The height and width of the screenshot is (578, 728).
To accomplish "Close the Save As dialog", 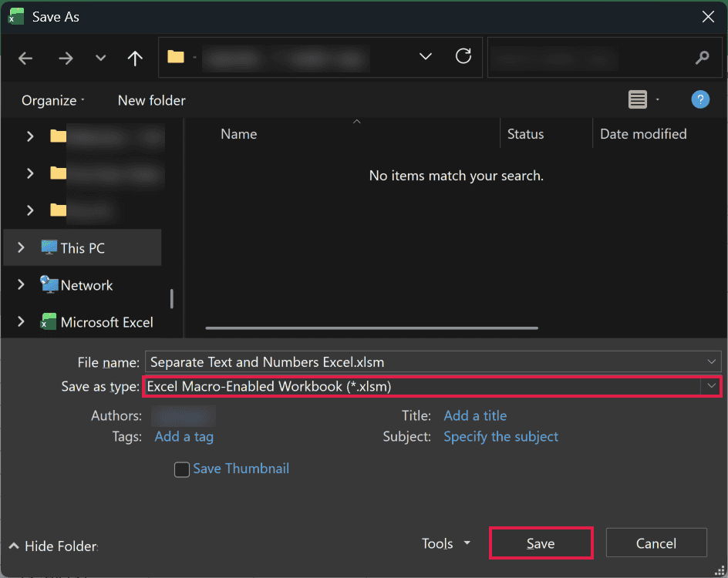I will point(708,17).
